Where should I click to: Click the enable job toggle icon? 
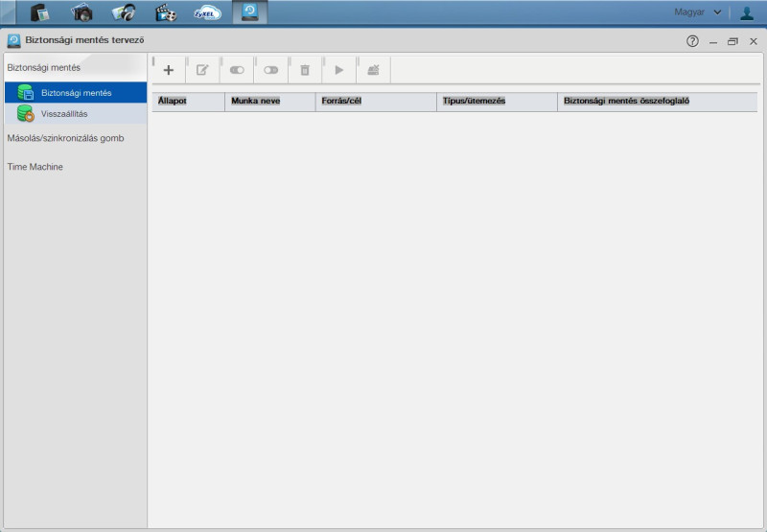pyautogui.click(x=237, y=70)
